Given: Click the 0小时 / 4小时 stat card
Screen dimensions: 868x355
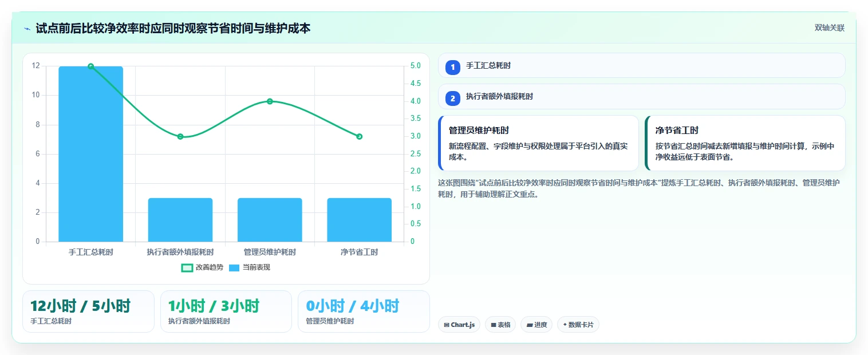Looking at the screenshot, I should coord(364,311).
